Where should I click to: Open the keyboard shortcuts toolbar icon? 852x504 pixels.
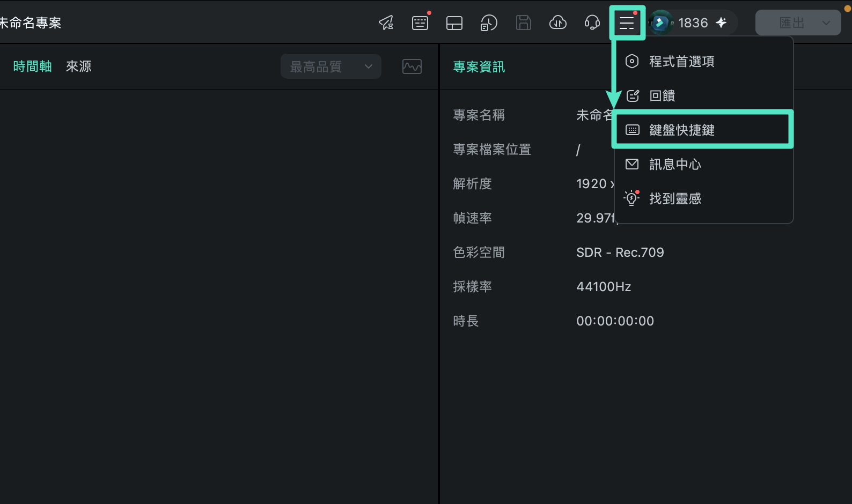(420, 23)
